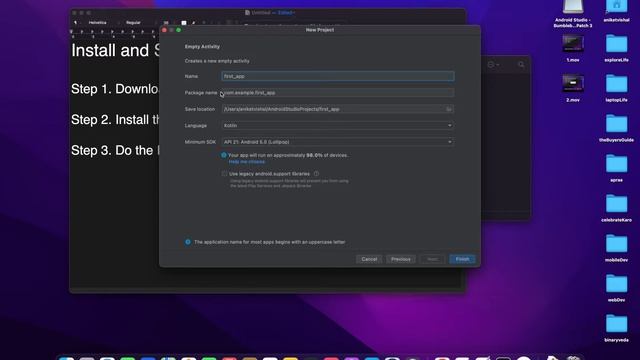Select the binaryveda folder on desktop
Image resolution: width=640 pixels, height=360 pixels.
coord(616,328)
